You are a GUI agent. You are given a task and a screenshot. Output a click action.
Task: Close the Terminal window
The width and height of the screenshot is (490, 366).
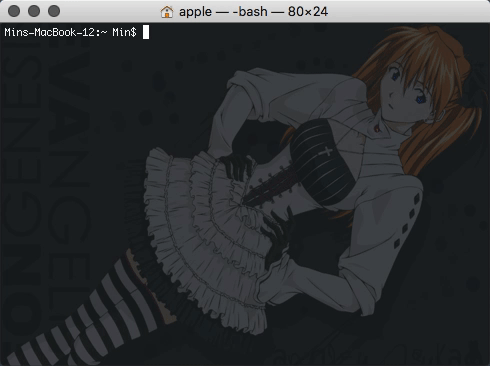coord(14,11)
